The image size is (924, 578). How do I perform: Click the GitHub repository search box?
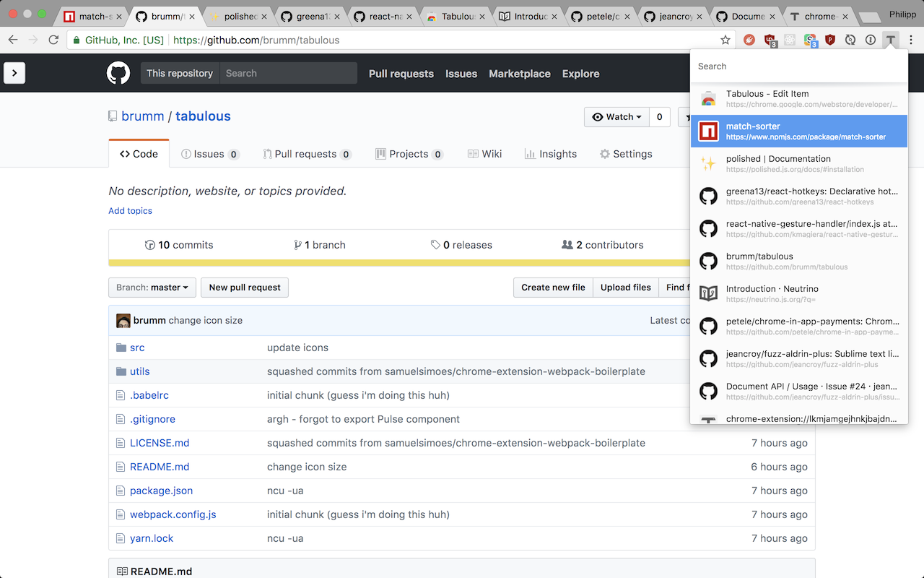288,73
